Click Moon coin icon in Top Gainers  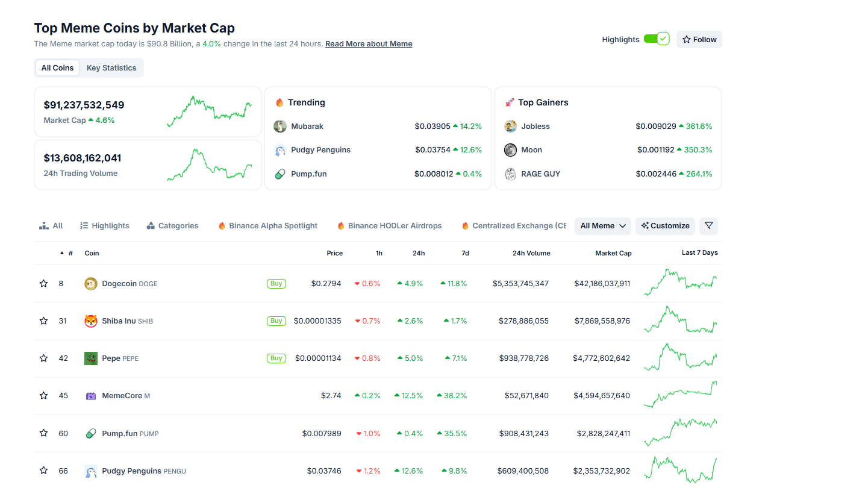coord(511,150)
